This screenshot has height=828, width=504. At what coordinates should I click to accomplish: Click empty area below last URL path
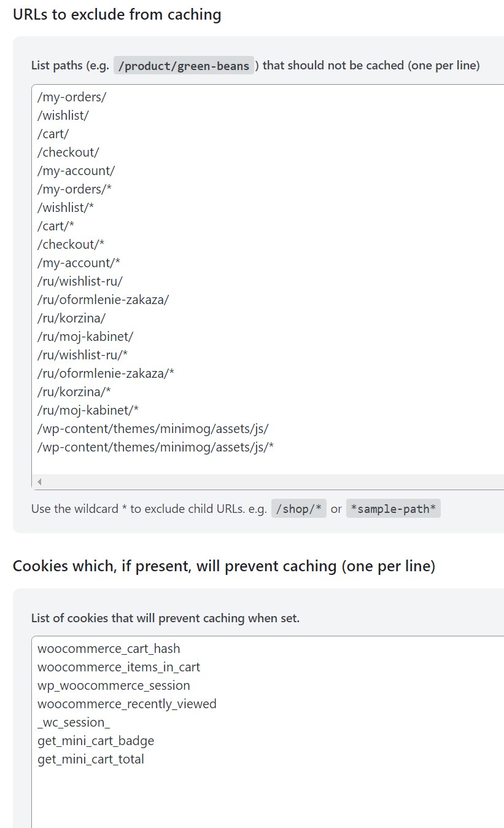coord(270,465)
